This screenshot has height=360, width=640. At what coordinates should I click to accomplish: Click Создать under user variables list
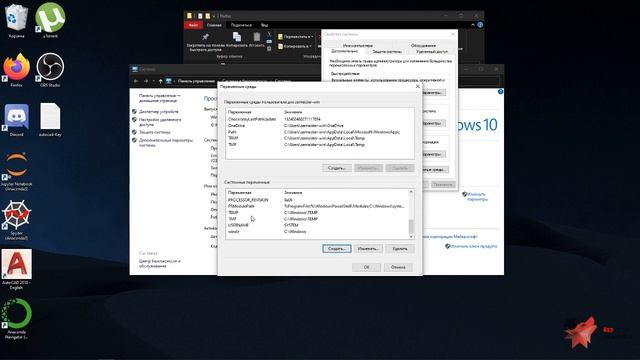[x=337, y=168]
